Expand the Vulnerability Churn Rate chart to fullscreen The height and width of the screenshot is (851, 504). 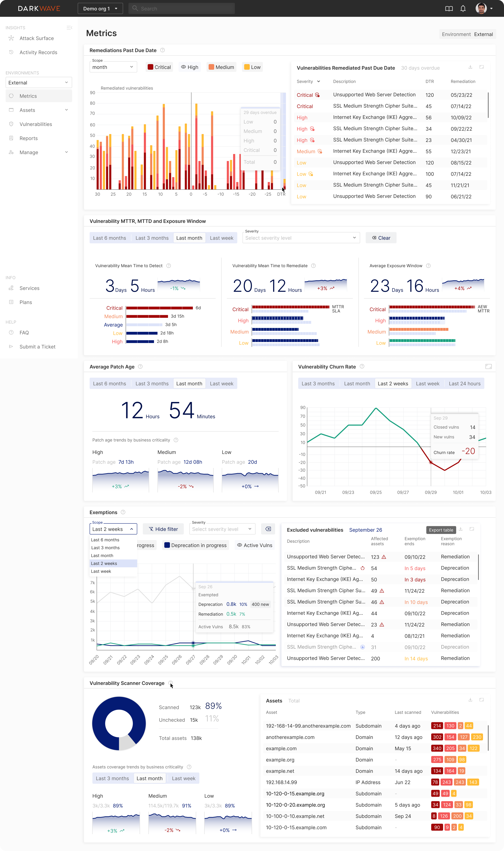coord(489,367)
